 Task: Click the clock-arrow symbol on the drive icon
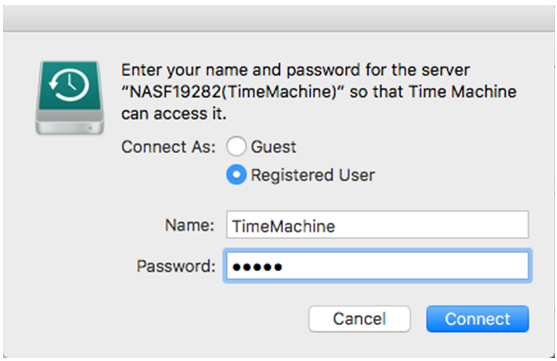point(69,85)
